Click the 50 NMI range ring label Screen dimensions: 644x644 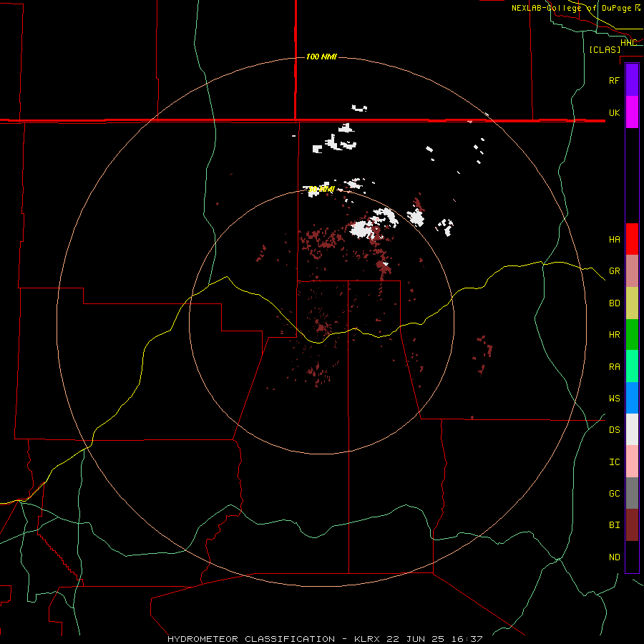pyautogui.click(x=321, y=190)
